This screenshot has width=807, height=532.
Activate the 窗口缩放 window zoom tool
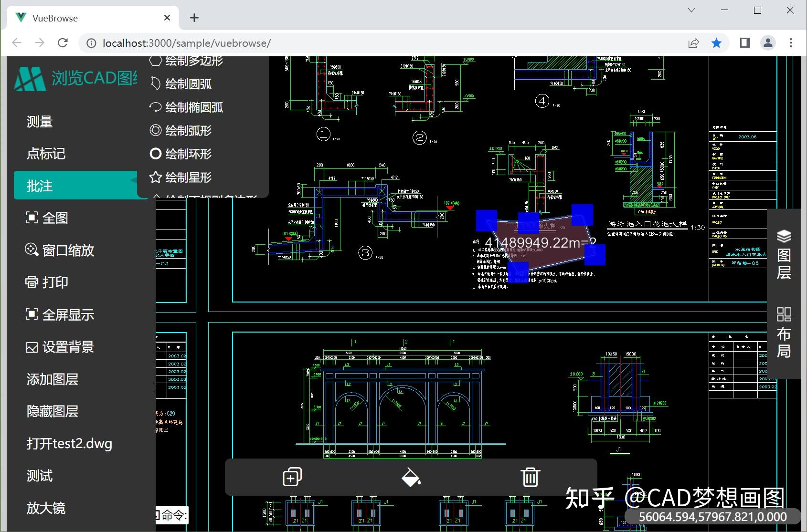click(68, 250)
